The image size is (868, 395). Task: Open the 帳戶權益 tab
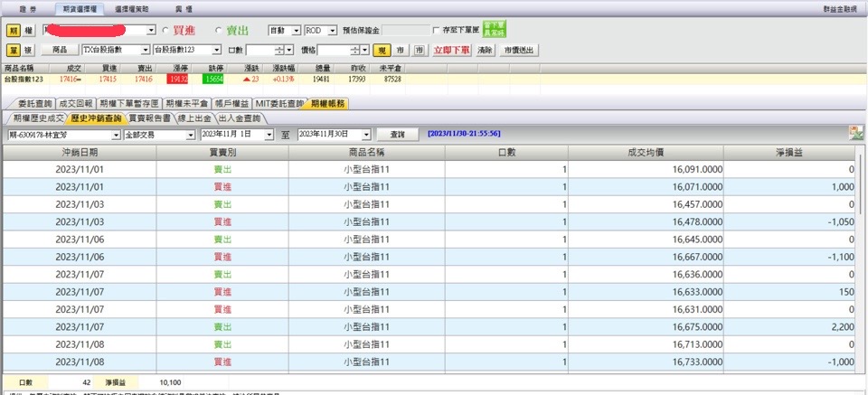coord(231,103)
